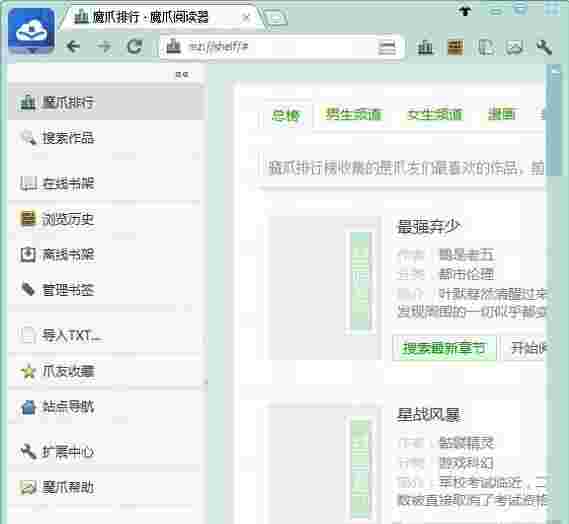Click 搜索最新章节 button for 最强弃少
The height and width of the screenshot is (524, 569).
click(444, 348)
